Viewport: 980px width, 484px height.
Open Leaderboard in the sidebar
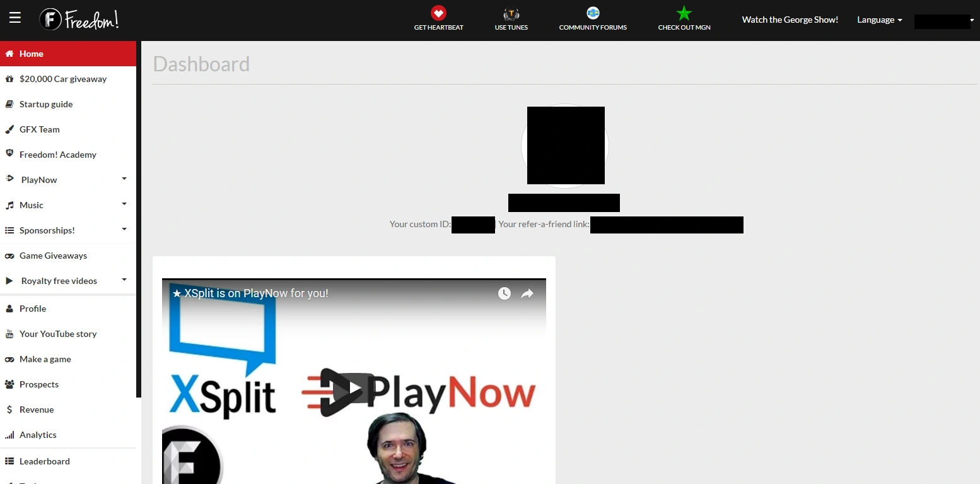coord(68,461)
